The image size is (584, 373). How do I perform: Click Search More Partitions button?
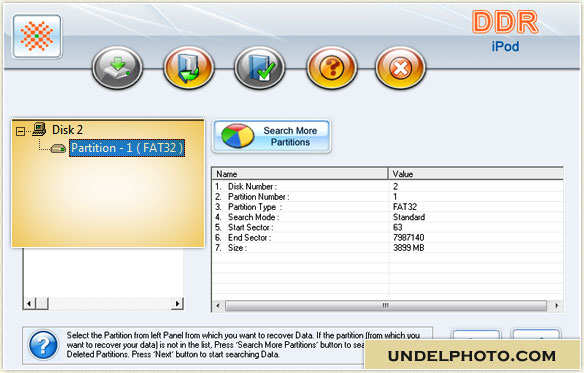271,136
